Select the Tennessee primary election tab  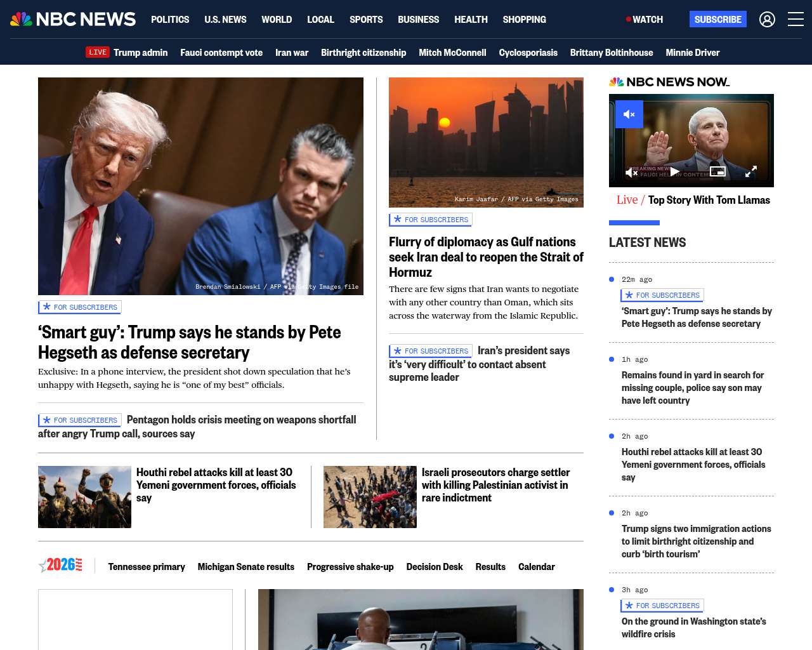click(x=147, y=567)
